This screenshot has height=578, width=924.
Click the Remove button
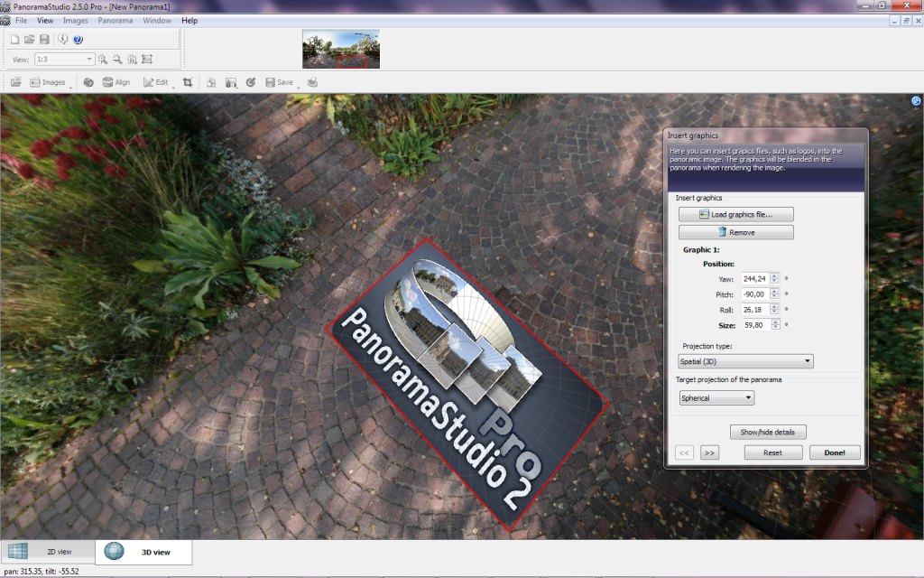pyautogui.click(x=736, y=232)
